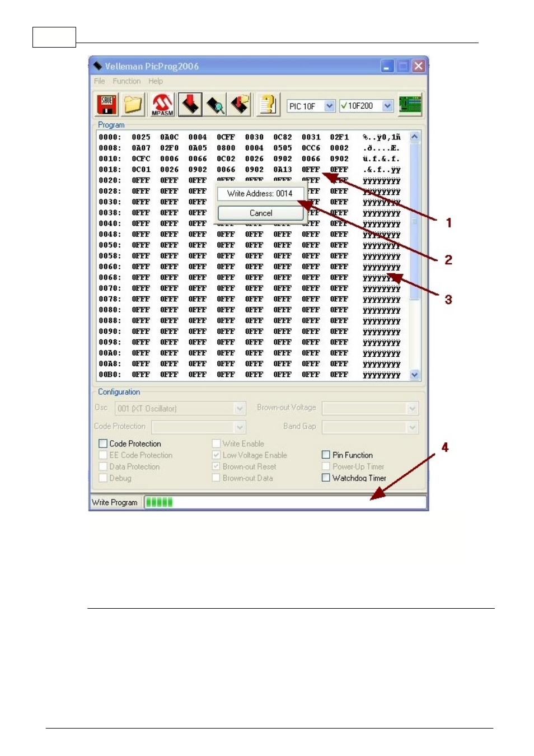The width and height of the screenshot is (534, 756).
Task: Select address row 0008: in hex view
Action: pos(110,148)
